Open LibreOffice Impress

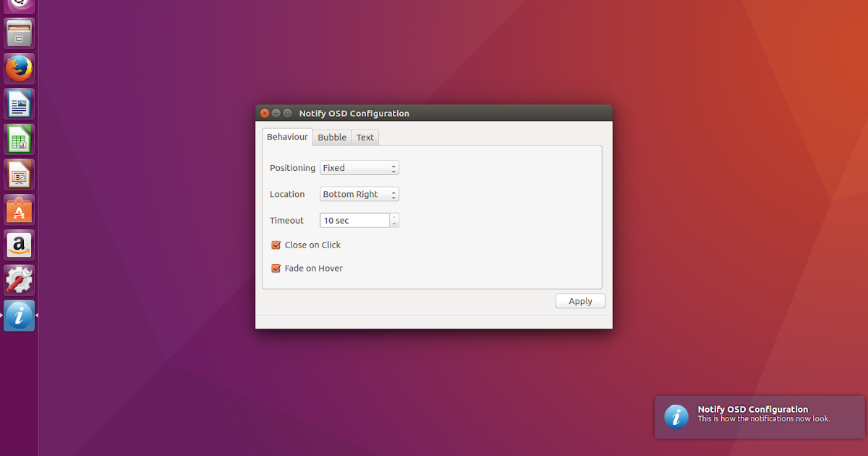[18, 174]
